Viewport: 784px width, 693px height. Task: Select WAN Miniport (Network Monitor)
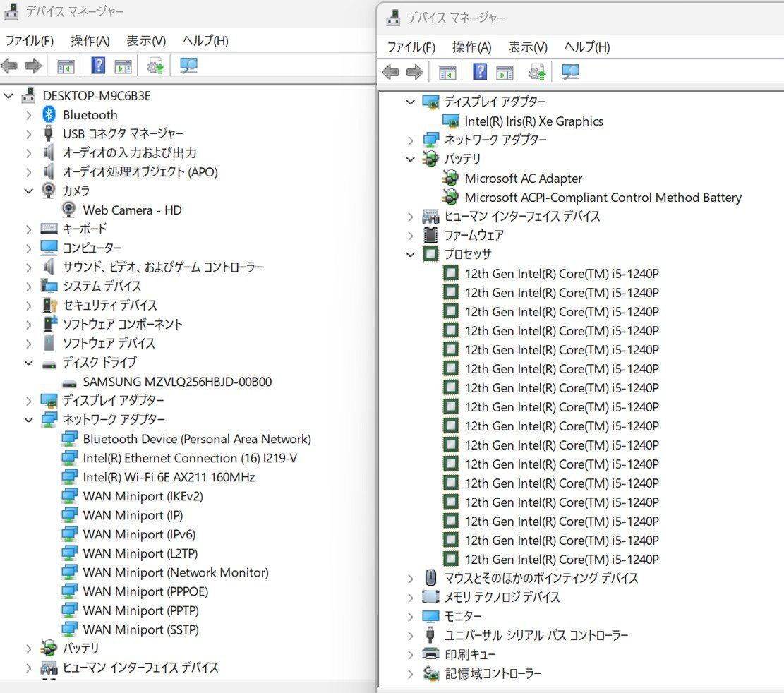coord(176,572)
